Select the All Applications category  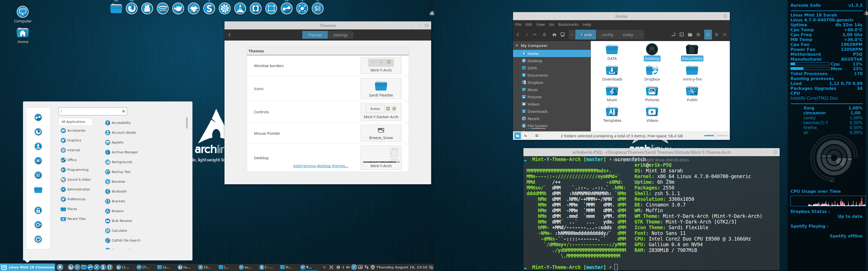click(75, 122)
